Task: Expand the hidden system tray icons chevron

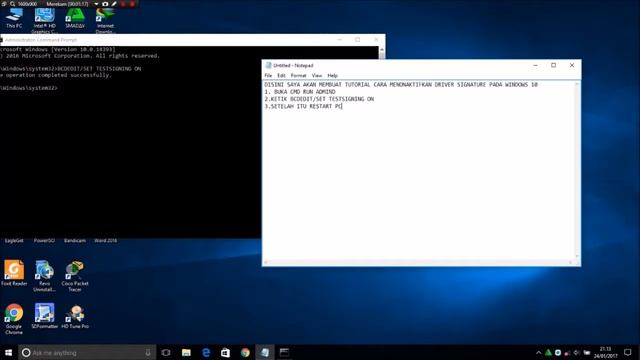Action: (x=538, y=353)
